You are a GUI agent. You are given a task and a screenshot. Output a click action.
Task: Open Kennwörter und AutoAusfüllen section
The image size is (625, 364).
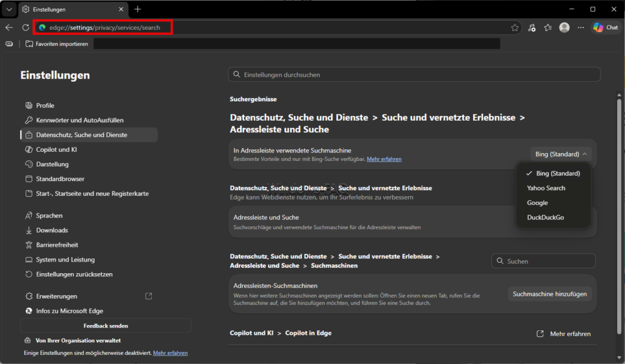pyautogui.click(x=89, y=120)
